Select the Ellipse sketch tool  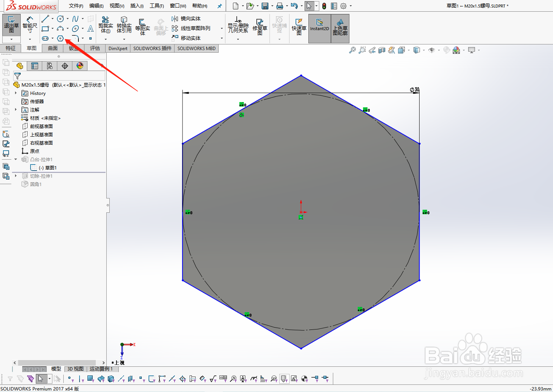click(75, 29)
